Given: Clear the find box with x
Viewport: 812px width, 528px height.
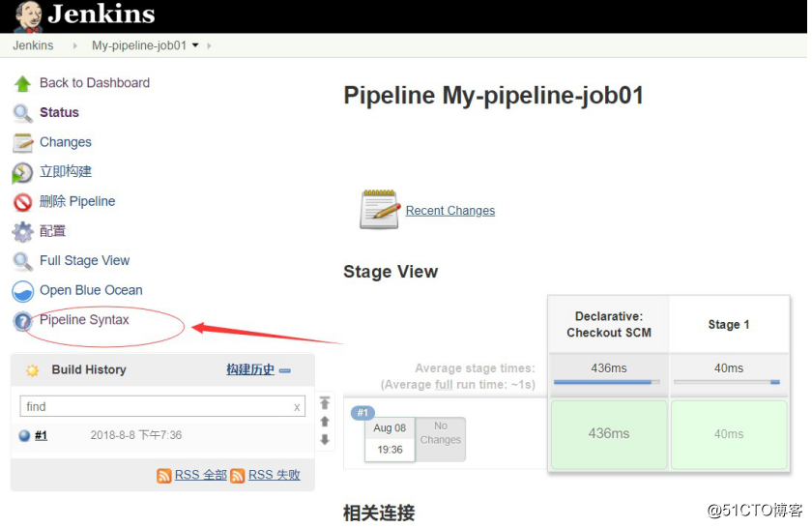Looking at the screenshot, I should [x=297, y=407].
